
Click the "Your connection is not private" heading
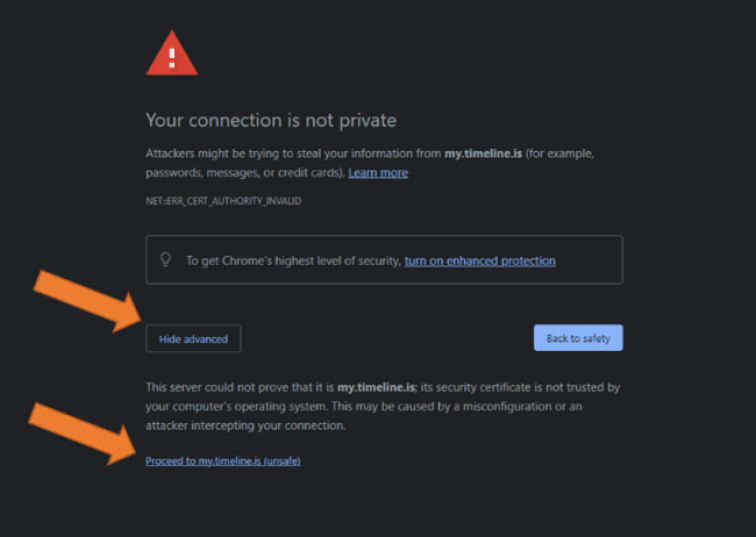pos(271,121)
